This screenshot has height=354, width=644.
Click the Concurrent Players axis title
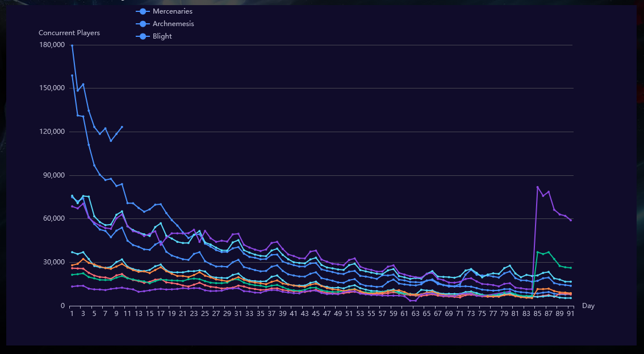(x=69, y=33)
